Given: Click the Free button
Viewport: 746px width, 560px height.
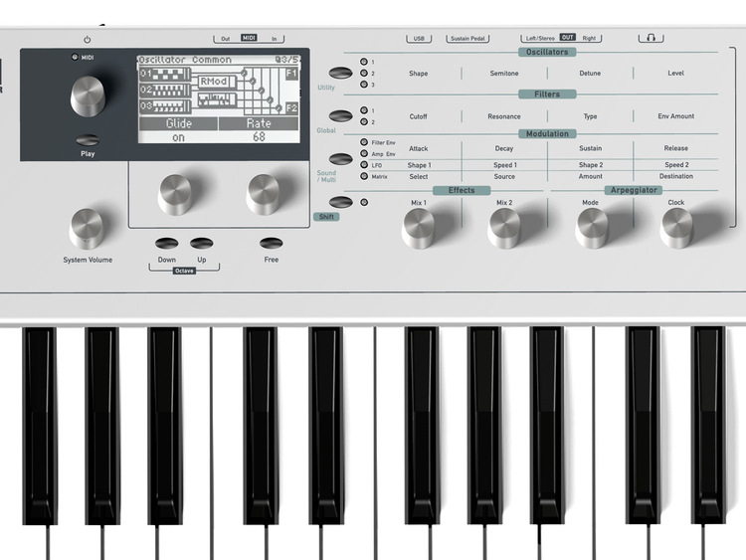Looking at the screenshot, I should click(272, 243).
